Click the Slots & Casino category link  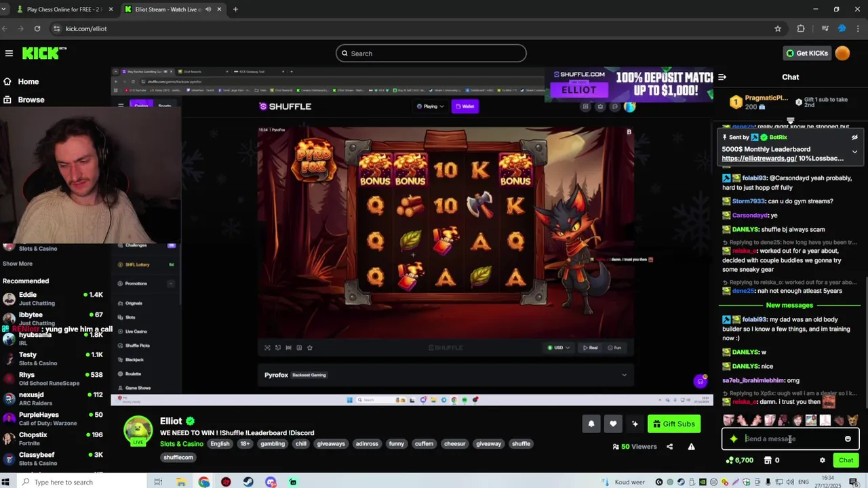181,444
